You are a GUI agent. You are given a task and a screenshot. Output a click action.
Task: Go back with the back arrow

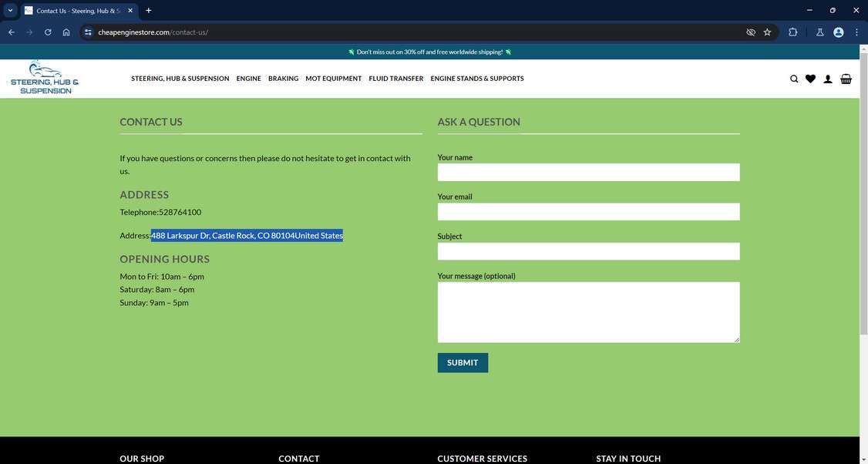pos(11,32)
